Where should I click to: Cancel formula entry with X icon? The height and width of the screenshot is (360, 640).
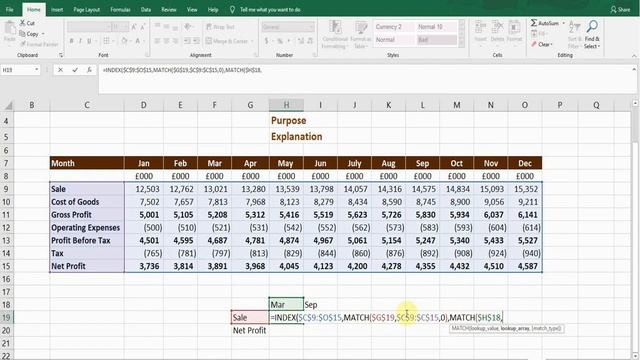60,70
